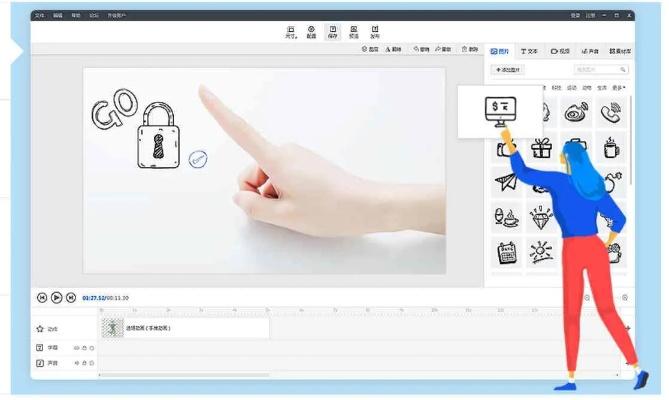Viewport: 669px width, 400px height.
Task: Click the timeline horizontal scrollbar
Action: (x=185, y=375)
